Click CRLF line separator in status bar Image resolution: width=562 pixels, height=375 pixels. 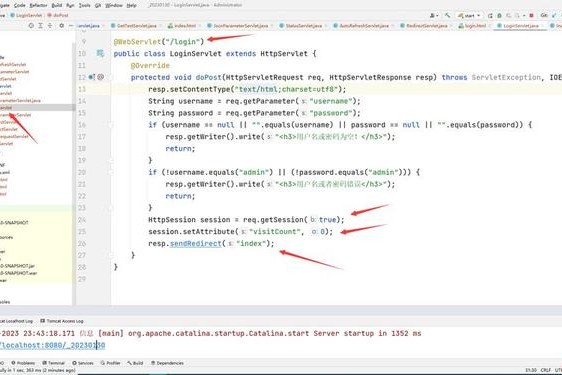546,370
